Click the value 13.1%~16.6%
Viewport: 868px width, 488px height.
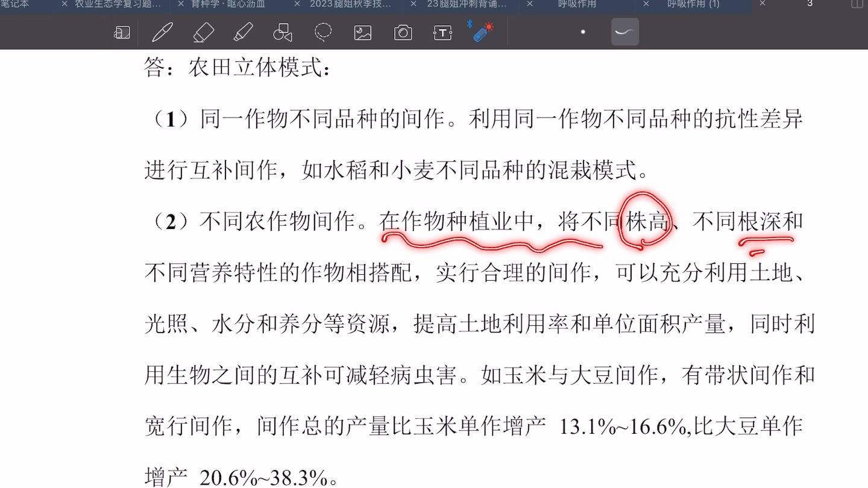pos(624,427)
